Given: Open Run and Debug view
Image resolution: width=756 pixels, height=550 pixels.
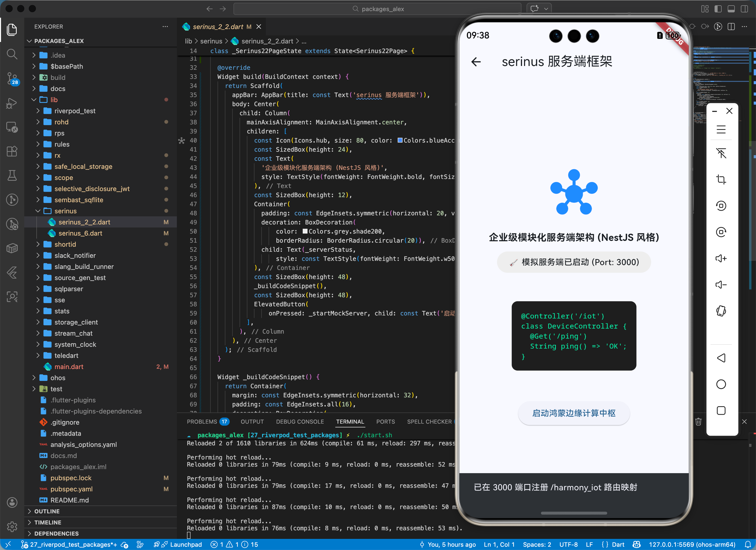Looking at the screenshot, I should 12,103.
